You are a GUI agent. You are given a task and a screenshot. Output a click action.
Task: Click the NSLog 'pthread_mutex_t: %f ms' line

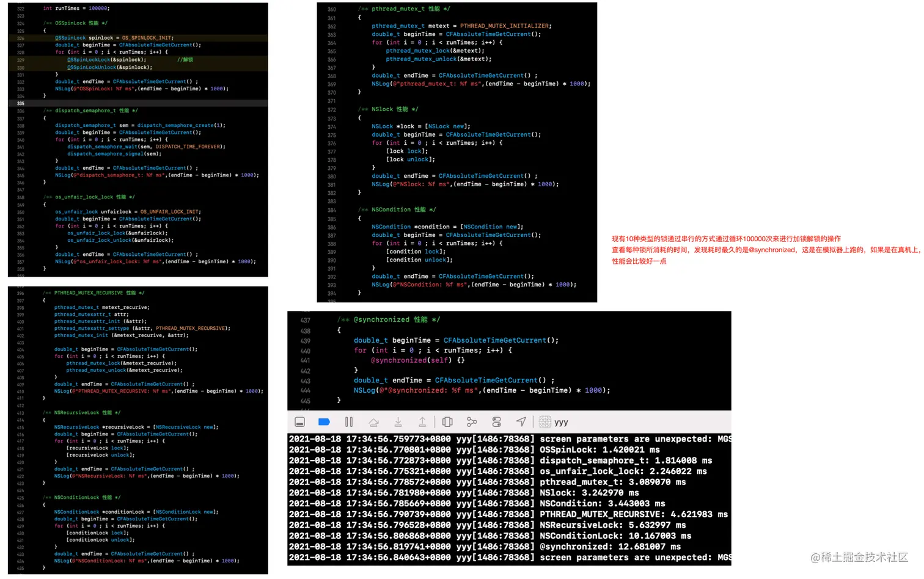(x=481, y=84)
